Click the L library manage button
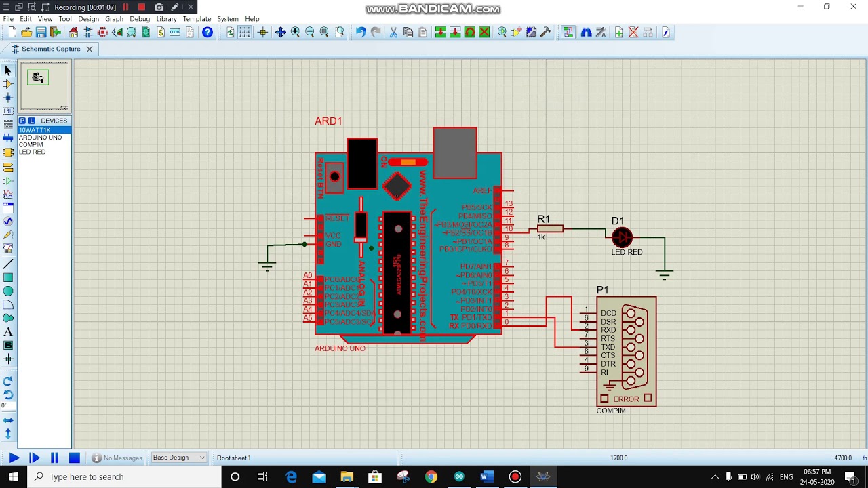868x488 pixels. coord(31,121)
